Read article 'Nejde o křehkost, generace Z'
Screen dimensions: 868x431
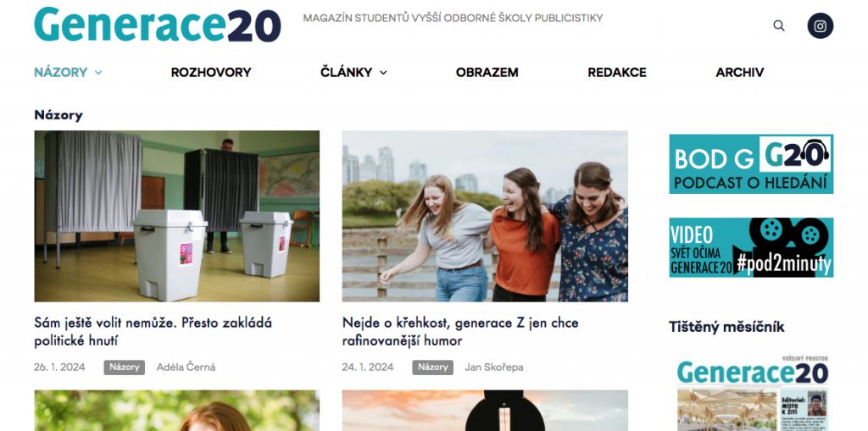(460, 331)
